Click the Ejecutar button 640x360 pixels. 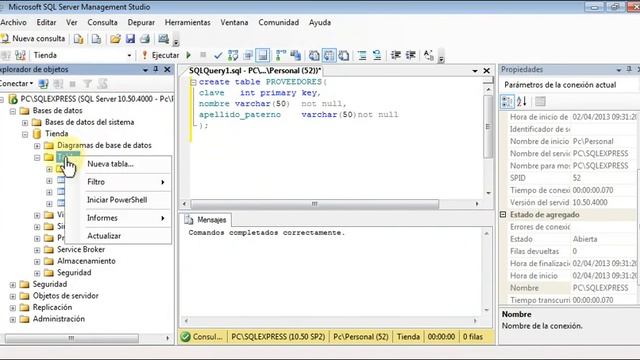click(160, 55)
